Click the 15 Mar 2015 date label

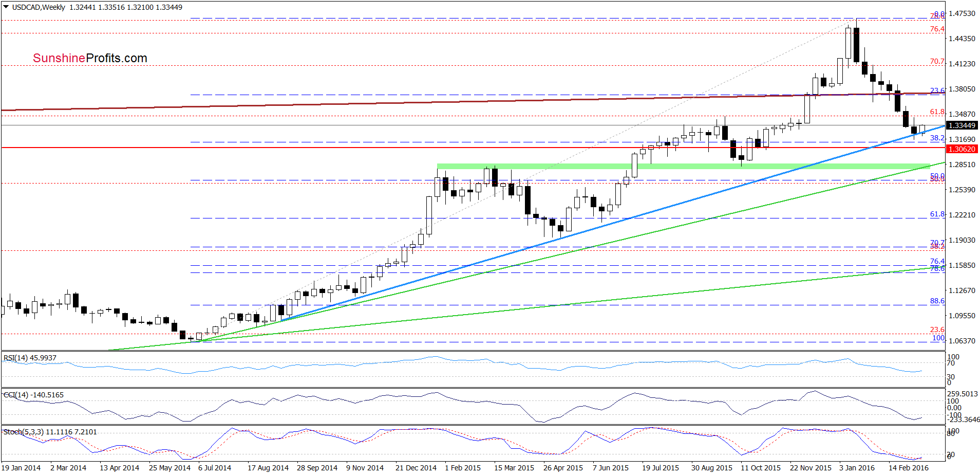[514, 468]
